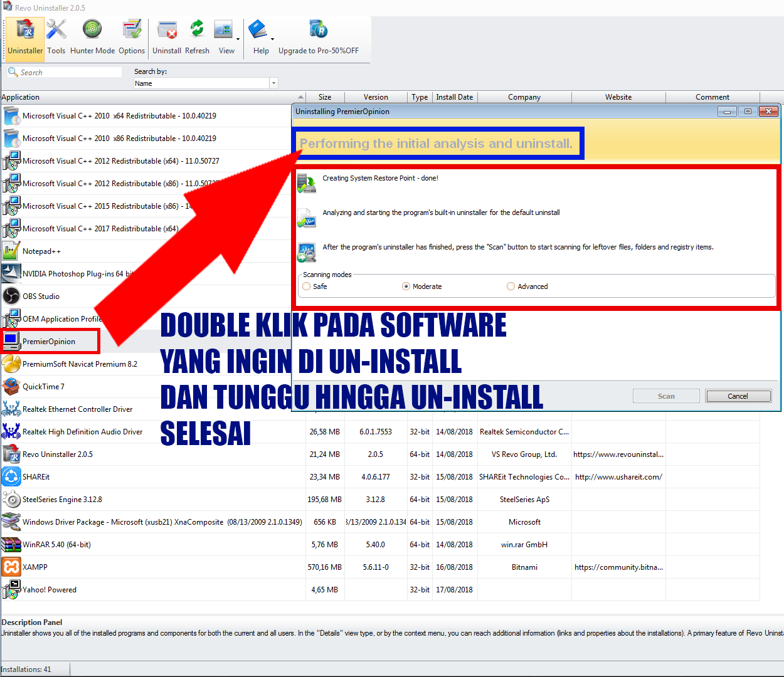Sort by Company column header

(524, 97)
